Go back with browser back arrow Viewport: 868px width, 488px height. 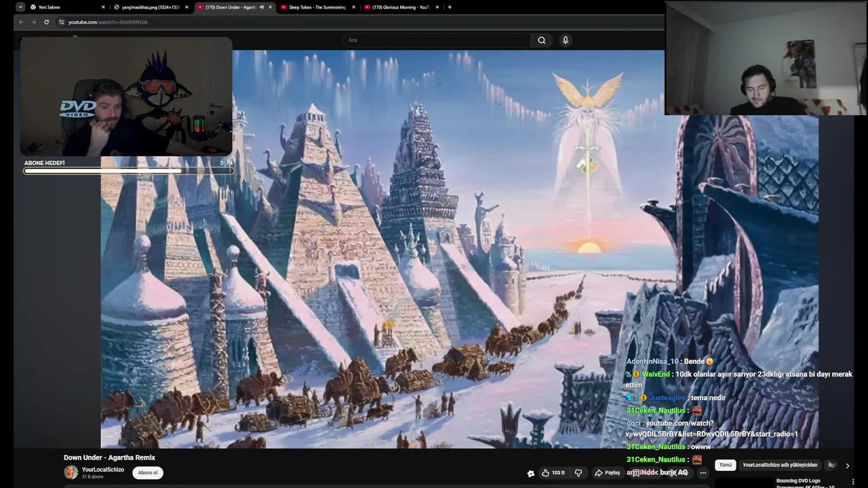[21, 22]
